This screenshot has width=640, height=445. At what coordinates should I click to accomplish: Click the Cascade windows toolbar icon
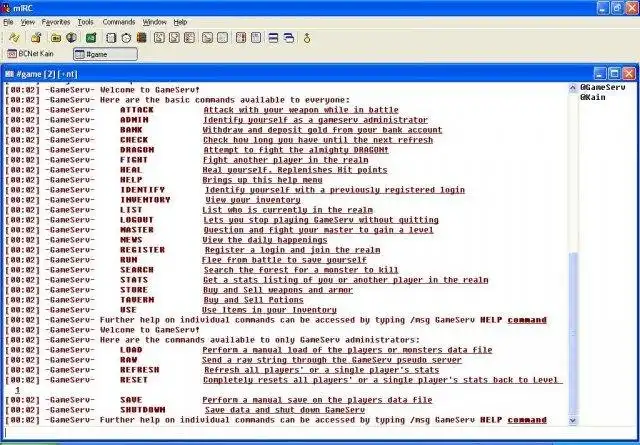(289, 38)
